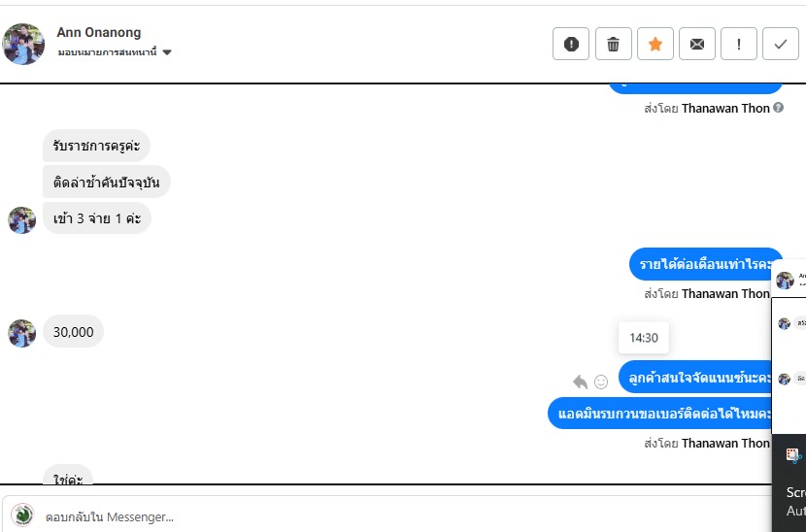Open page avatar beside the reply box
806x532 pixels.
(x=22, y=515)
